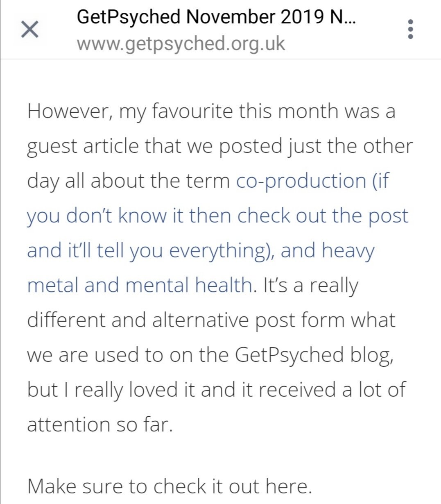Click the 'heavy' link word
441x504 pixels.
[348, 250]
